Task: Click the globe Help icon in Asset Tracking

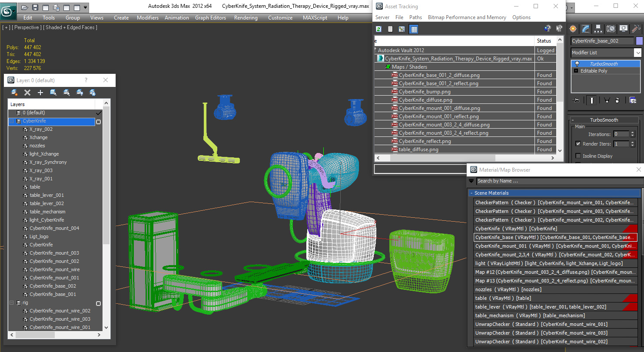Action: pos(548,29)
